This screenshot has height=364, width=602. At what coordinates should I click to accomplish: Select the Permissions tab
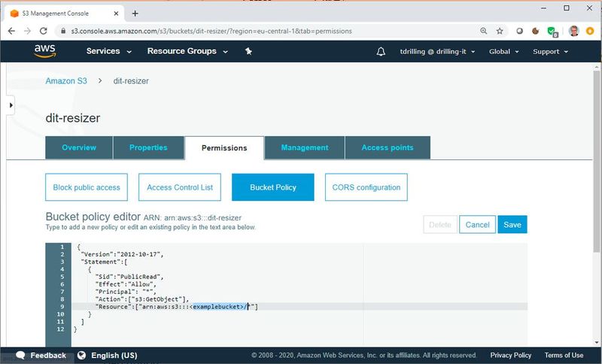coord(224,147)
